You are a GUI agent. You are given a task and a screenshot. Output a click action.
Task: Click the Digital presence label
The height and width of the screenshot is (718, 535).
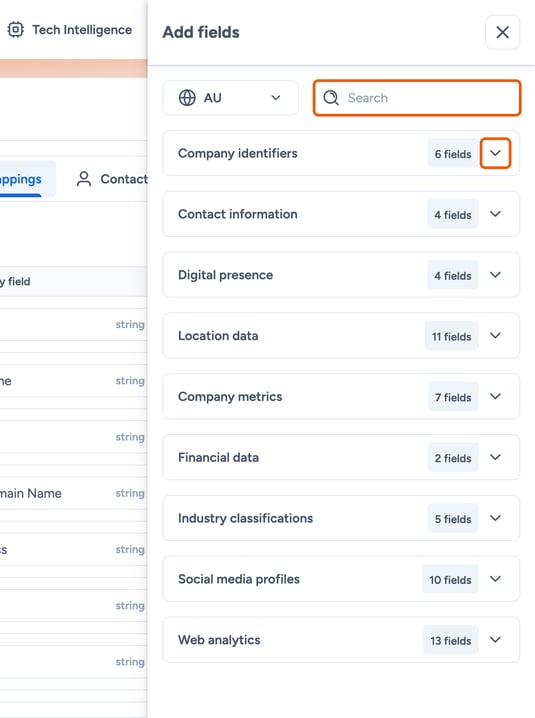[225, 275]
